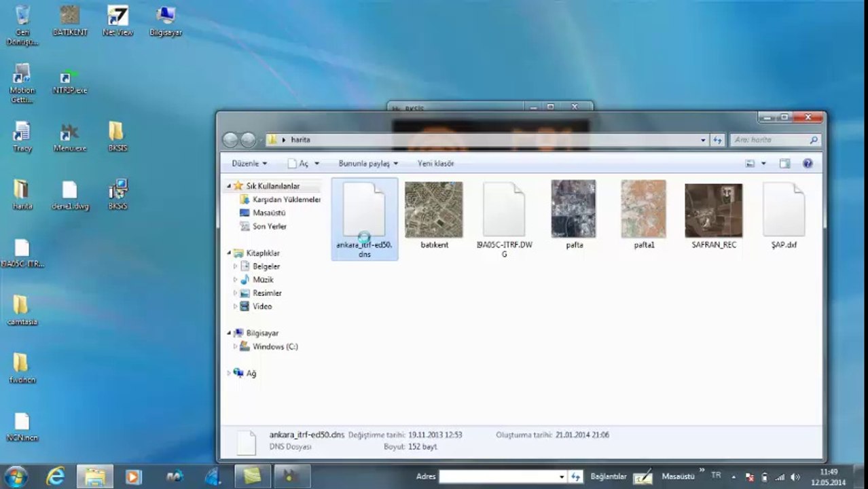The width and height of the screenshot is (868, 489).
Task: Click the refresh icon next to address bar
Action: tap(717, 140)
